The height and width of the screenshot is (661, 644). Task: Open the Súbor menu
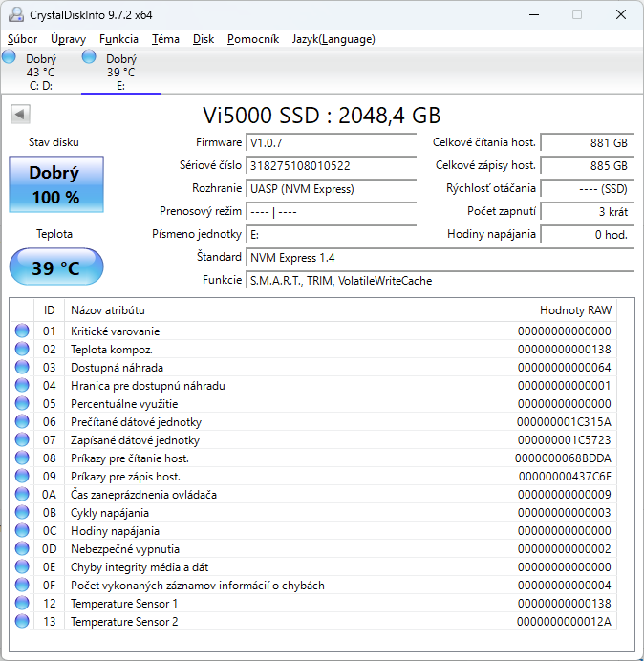(22, 39)
